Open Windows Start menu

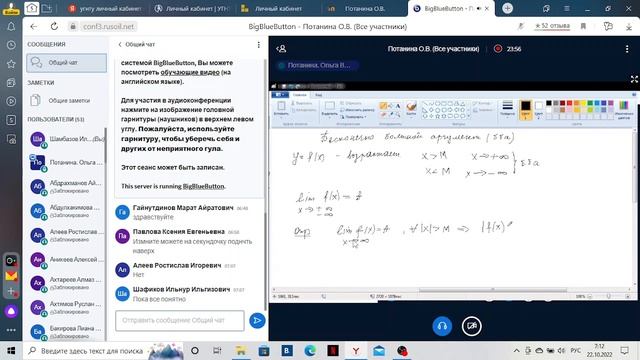coord(11,351)
